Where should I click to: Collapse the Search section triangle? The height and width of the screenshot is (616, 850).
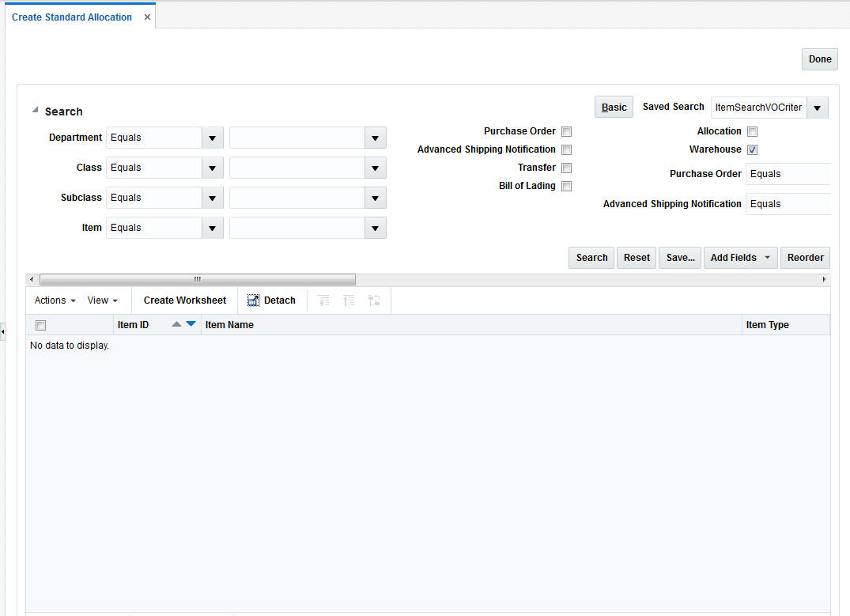34,110
